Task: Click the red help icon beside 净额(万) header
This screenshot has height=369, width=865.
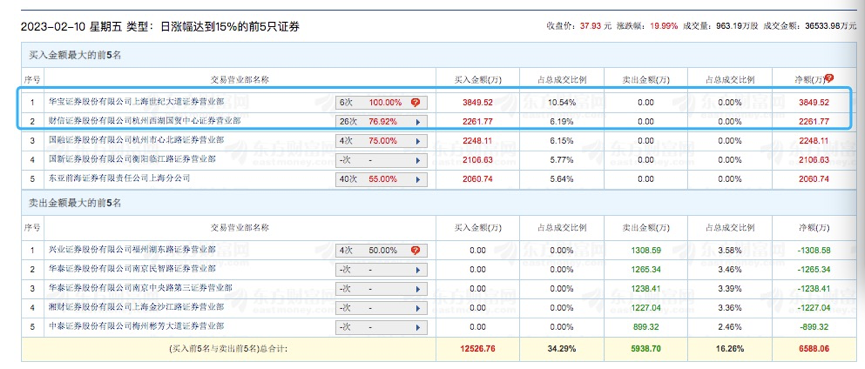Action: pos(829,78)
